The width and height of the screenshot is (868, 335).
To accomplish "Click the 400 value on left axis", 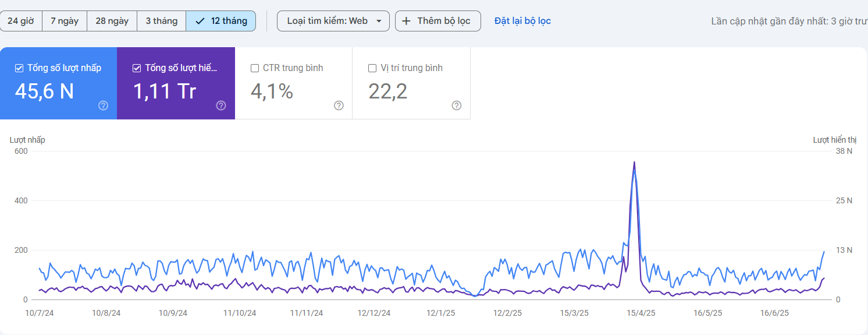I will click(22, 200).
